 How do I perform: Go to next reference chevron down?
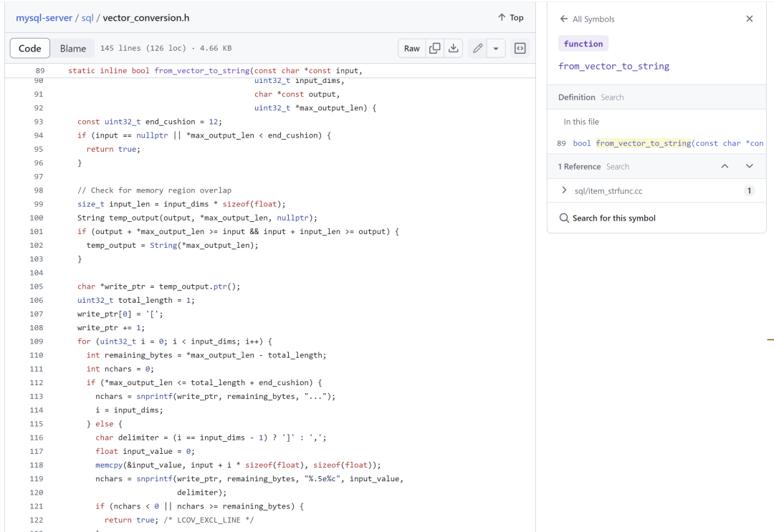point(750,166)
